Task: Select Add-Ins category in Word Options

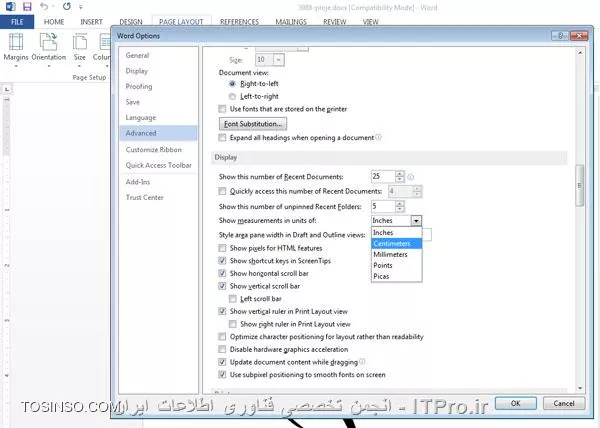Action: click(158, 182)
